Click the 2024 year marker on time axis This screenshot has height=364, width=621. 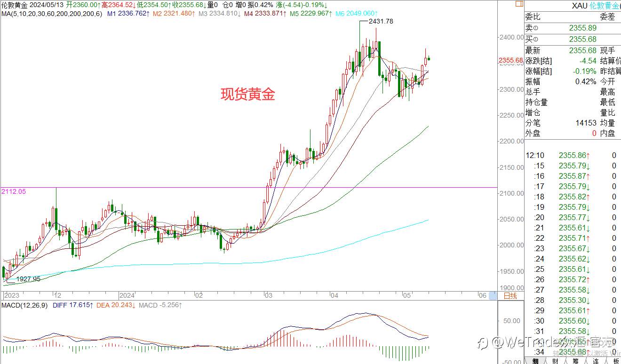(x=127, y=295)
